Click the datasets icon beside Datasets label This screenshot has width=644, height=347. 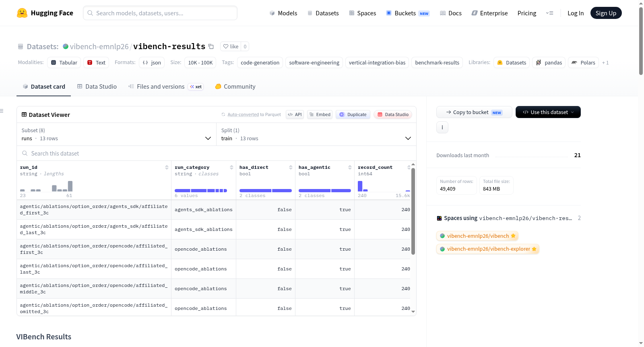(21, 47)
